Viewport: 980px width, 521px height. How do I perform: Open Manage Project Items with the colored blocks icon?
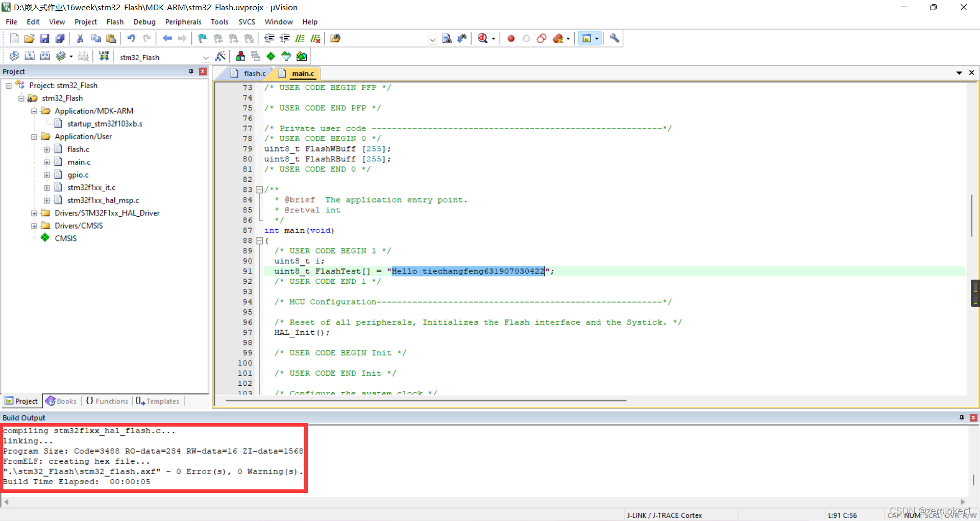(x=240, y=56)
